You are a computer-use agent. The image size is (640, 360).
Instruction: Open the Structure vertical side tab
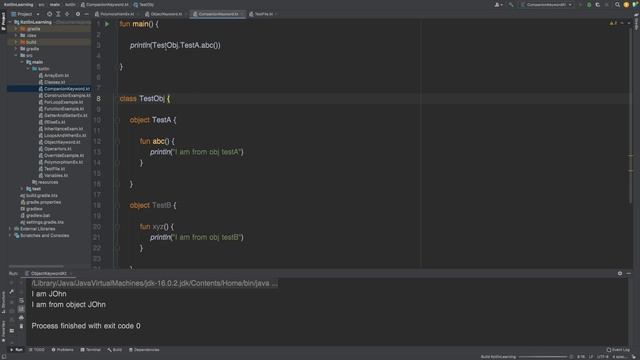pyautogui.click(x=3, y=302)
